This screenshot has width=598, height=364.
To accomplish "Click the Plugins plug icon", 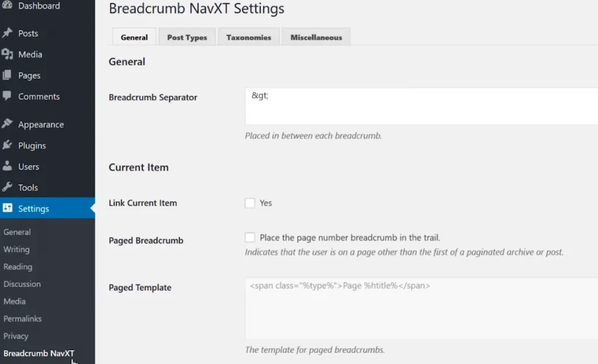I will pyautogui.click(x=8, y=145).
